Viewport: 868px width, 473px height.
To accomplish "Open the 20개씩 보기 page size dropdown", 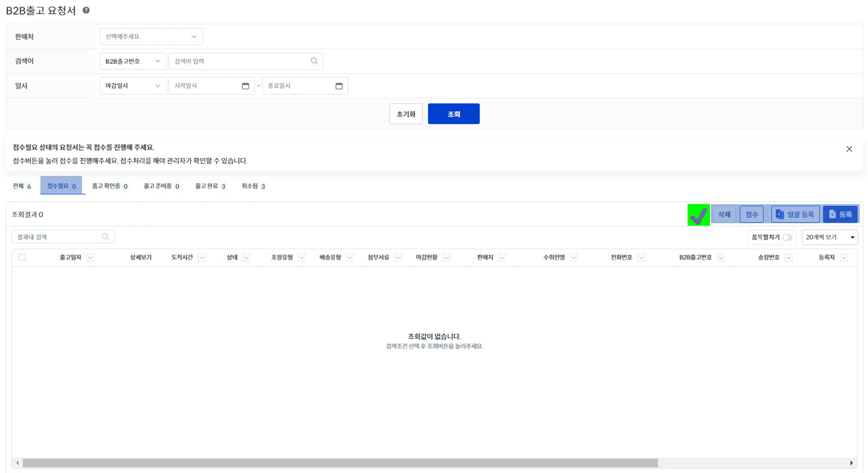I will point(829,237).
